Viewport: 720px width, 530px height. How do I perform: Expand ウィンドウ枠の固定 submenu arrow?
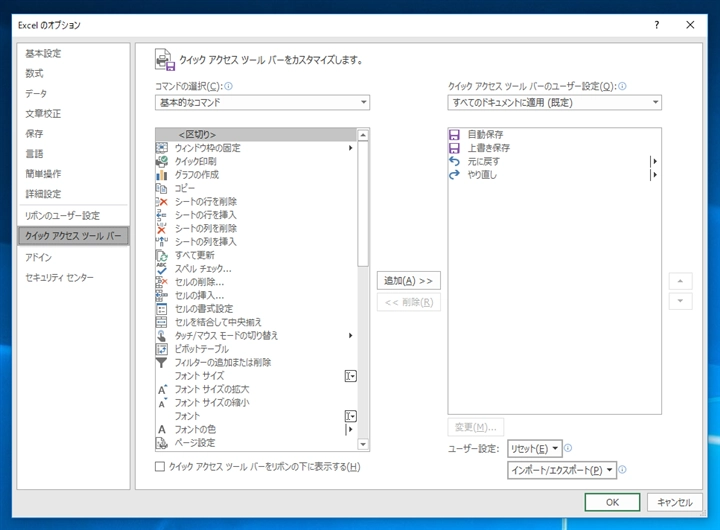(x=350, y=148)
